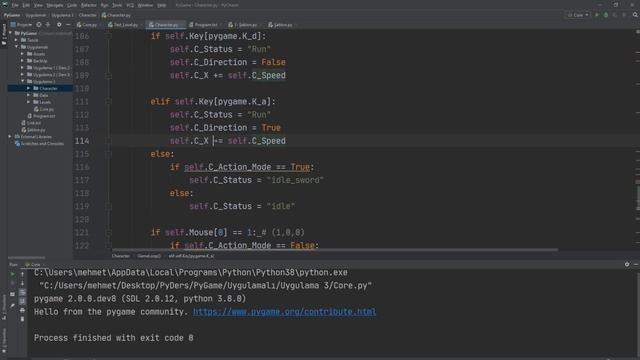Toggle soft-wrap icon in Run panel
The height and width of the screenshot is (360, 640).
[x=22, y=292]
